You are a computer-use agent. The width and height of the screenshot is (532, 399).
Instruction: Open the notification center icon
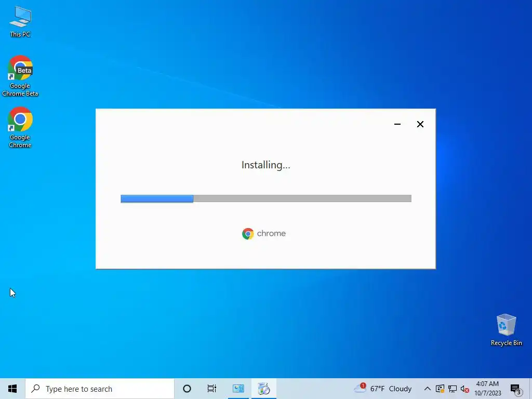click(x=516, y=389)
